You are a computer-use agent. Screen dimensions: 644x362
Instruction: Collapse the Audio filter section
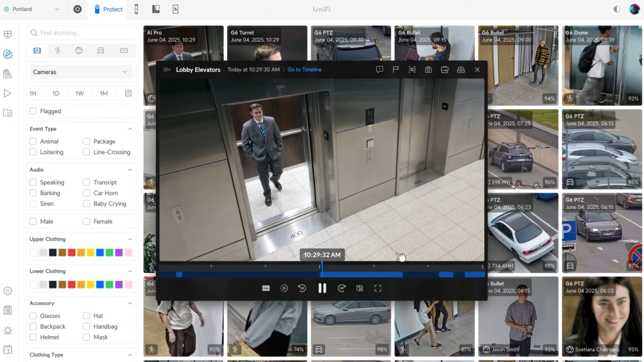click(x=130, y=170)
